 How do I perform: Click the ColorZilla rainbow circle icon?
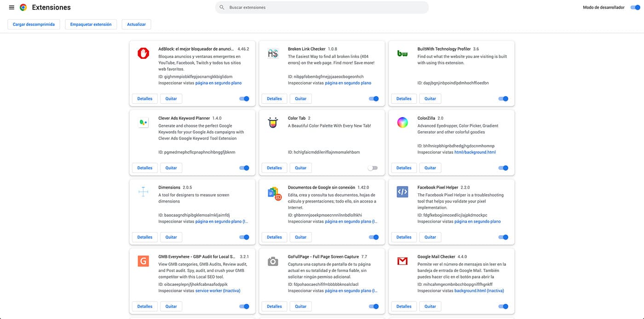402,122
